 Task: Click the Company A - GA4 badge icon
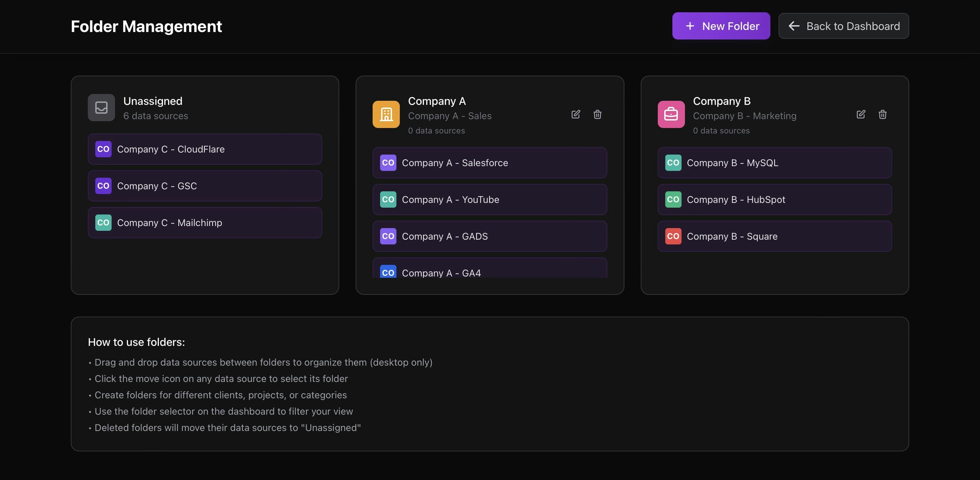coord(388,272)
